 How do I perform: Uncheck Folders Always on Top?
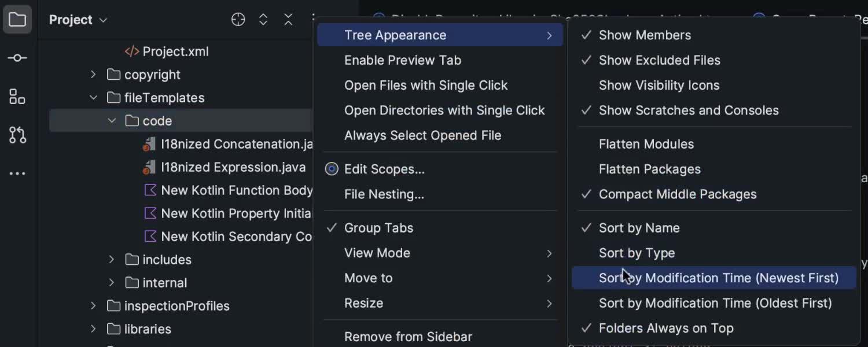[x=665, y=328]
